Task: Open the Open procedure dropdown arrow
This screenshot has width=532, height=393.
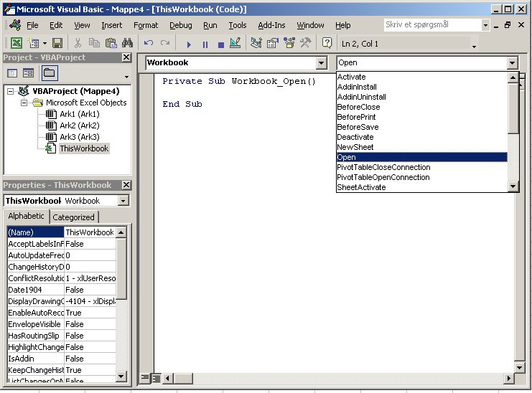Action: tap(512, 62)
